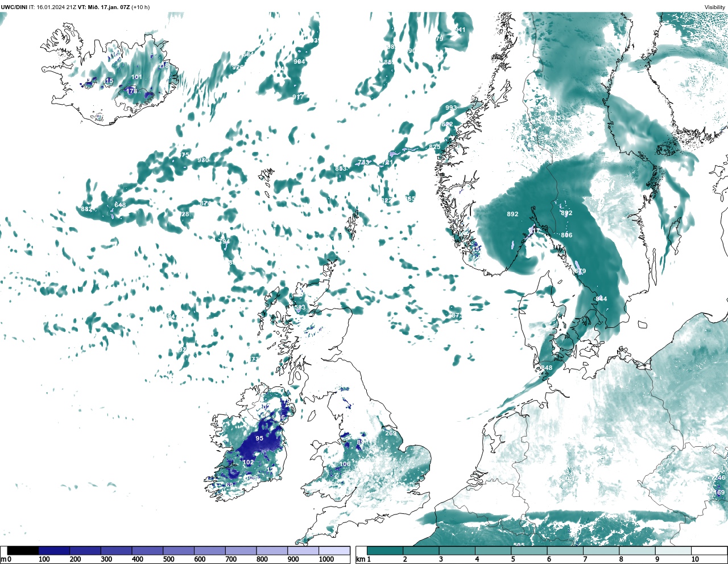The image size is (728, 564).
Task: Click the '904' value in northern Atlantic
Action: click(299, 61)
